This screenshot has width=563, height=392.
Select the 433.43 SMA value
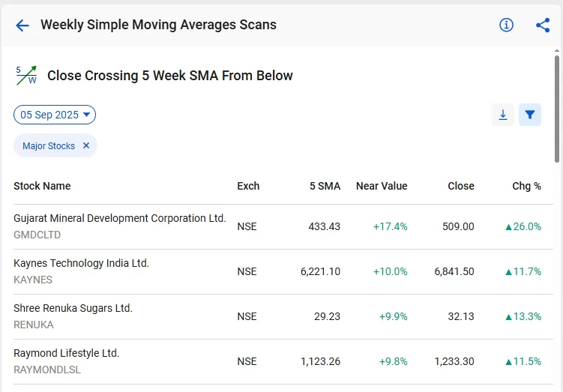pyautogui.click(x=324, y=226)
